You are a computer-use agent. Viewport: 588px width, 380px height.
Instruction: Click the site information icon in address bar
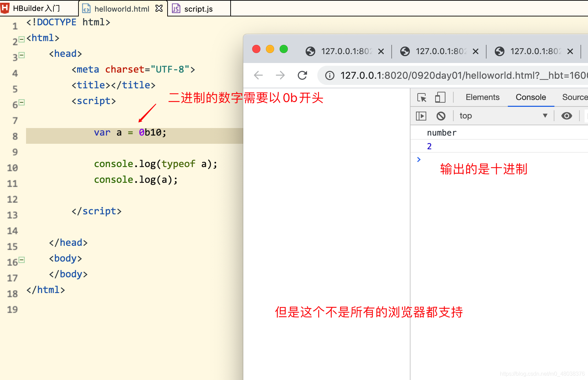(x=330, y=75)
